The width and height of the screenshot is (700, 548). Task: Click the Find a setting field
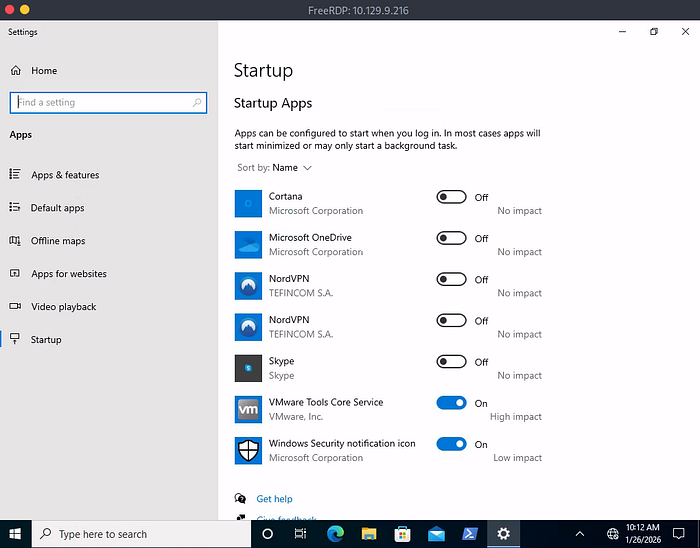tap(108, 103)
